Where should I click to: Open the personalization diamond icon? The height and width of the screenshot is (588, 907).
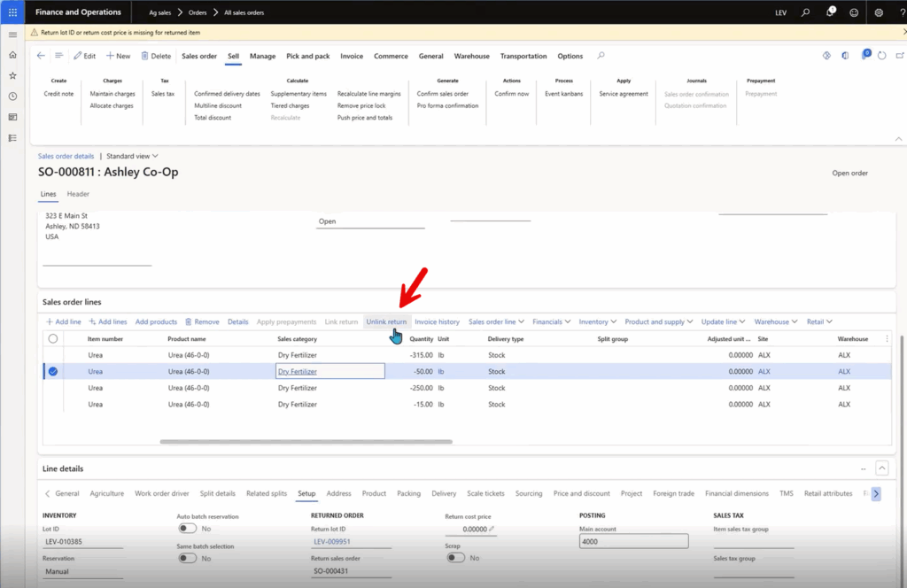coord(826,56)
